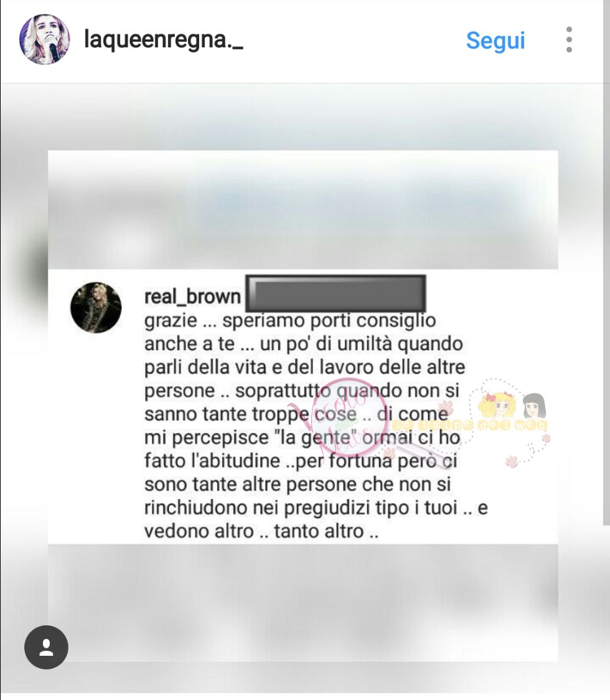Open the three-dot more options menu

click(569, 39)
